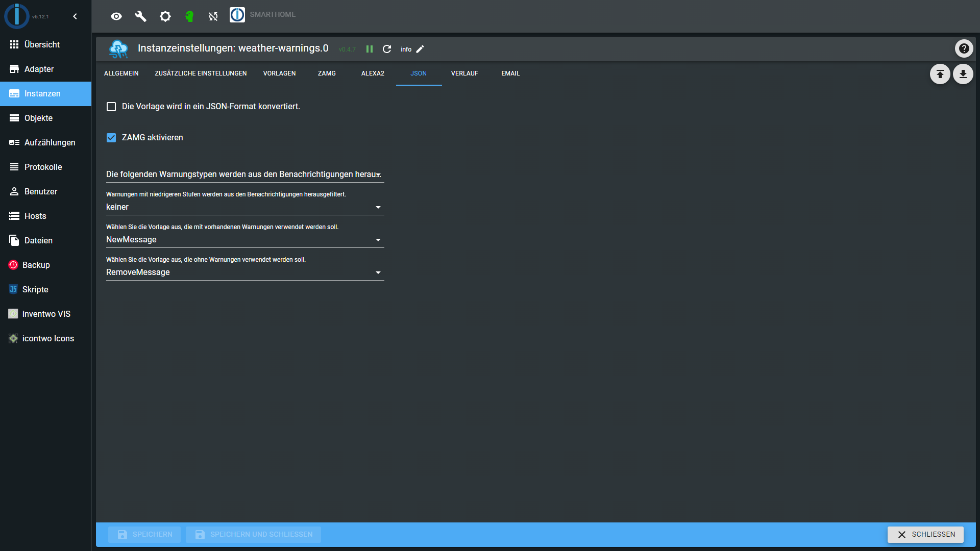Click the v6.12.1 version text
This screenshot has width=980, height=551.
(40, 17)
